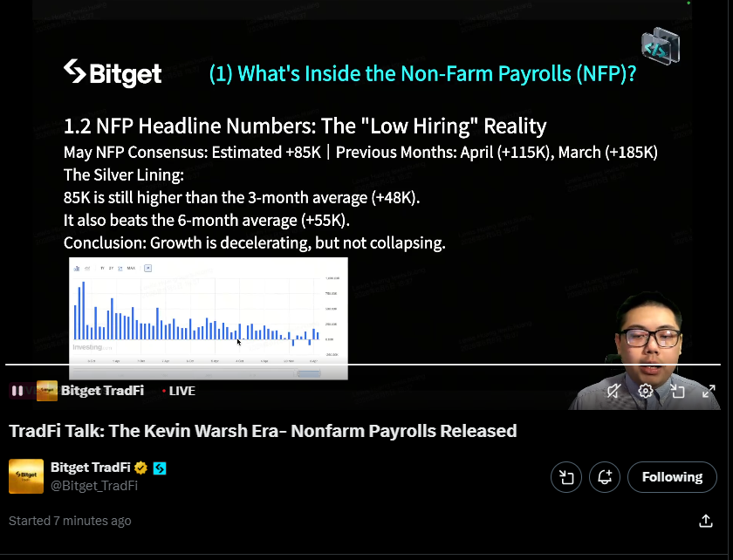Click '1.2 NFP Headline Numbers' slide text

coord(305,126)
